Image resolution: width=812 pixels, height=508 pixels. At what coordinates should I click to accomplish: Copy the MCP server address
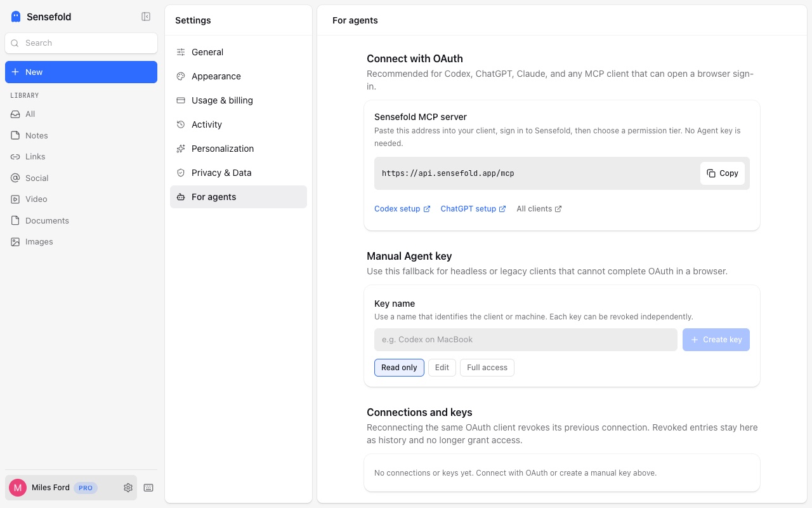pyautogui.click(x=723, y=173)
